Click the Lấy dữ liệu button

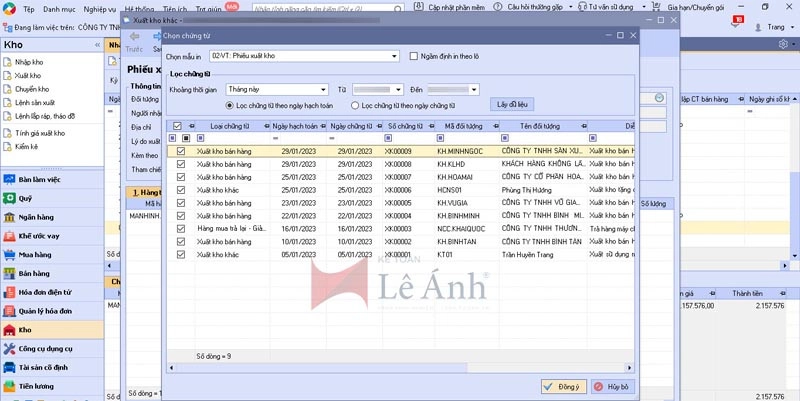pyautogui.click(x=511, y=103)
